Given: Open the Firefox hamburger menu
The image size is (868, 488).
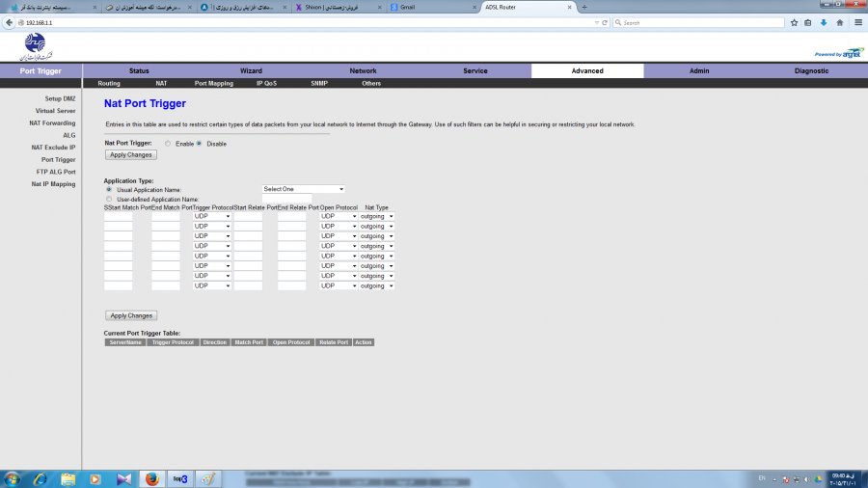Looking at the screenshot, I should pyautogui.click(x=858, y=23).
